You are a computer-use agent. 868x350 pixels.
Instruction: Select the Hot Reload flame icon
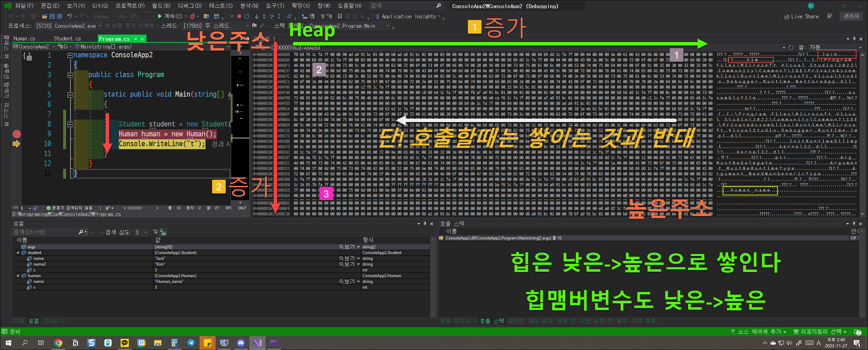click(192, 16)
